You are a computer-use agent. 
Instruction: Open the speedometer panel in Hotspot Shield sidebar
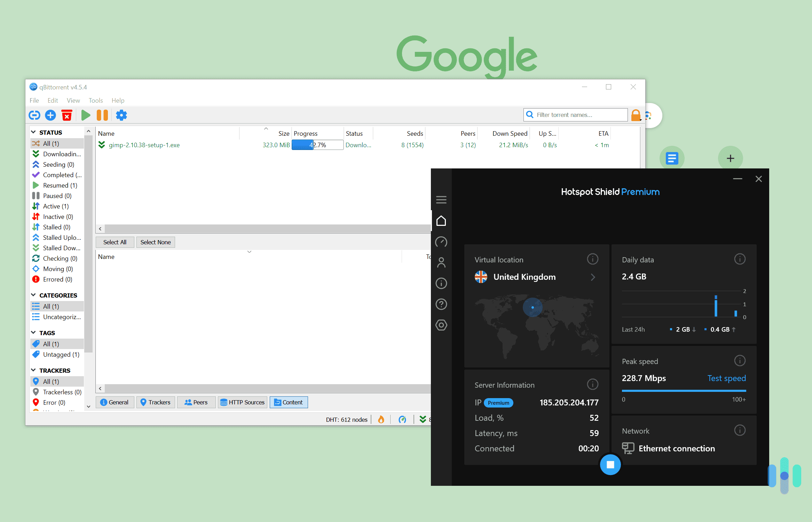(x=441, y=242)
